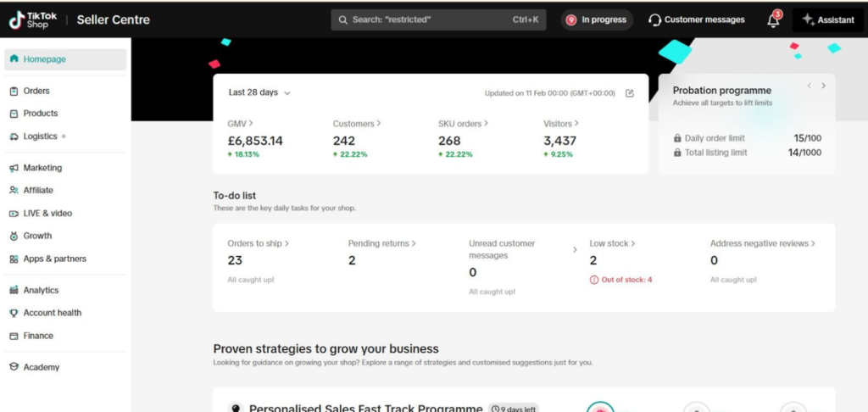The height and width of the screenshot is (412, 868).
Task: Click the Assistant sparkle button
Action: tap(828, 20)
